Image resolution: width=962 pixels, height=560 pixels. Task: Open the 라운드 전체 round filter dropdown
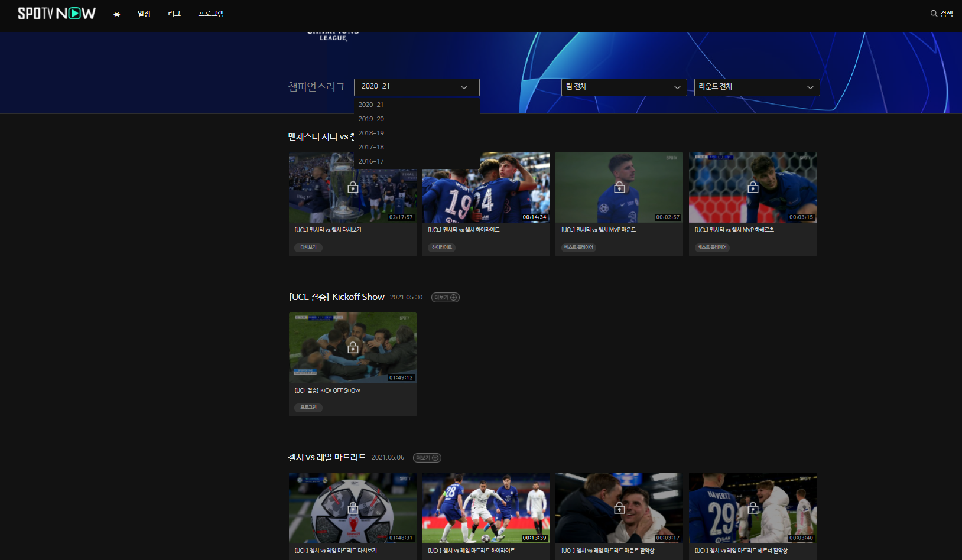click(757, 87)
